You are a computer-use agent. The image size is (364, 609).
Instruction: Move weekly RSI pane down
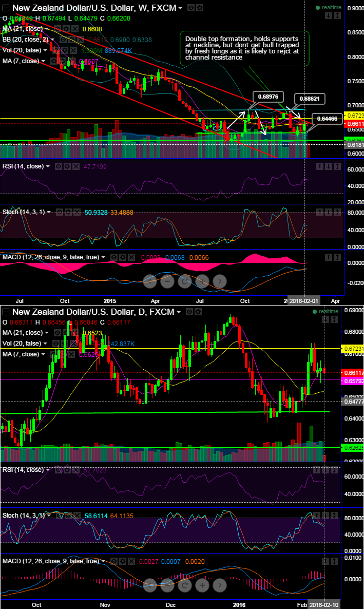(x=328, y=166)
